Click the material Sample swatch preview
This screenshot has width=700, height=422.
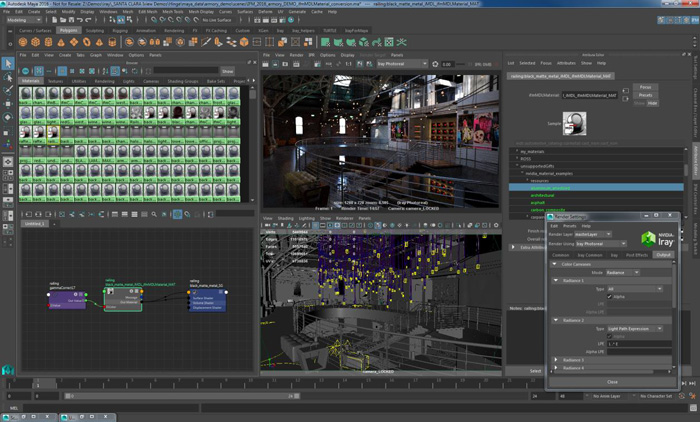575,123
